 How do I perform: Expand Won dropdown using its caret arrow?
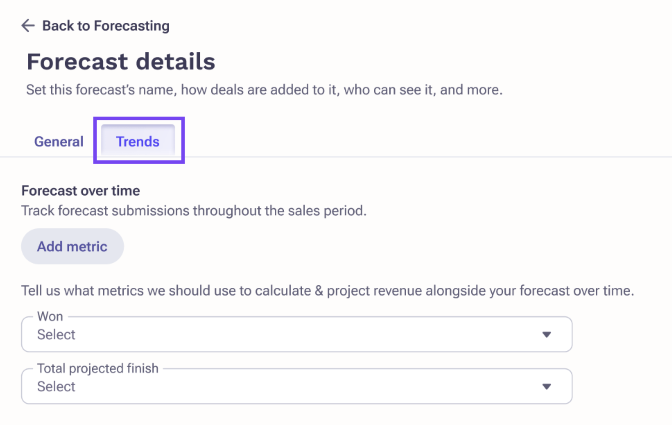click(546, 335)
